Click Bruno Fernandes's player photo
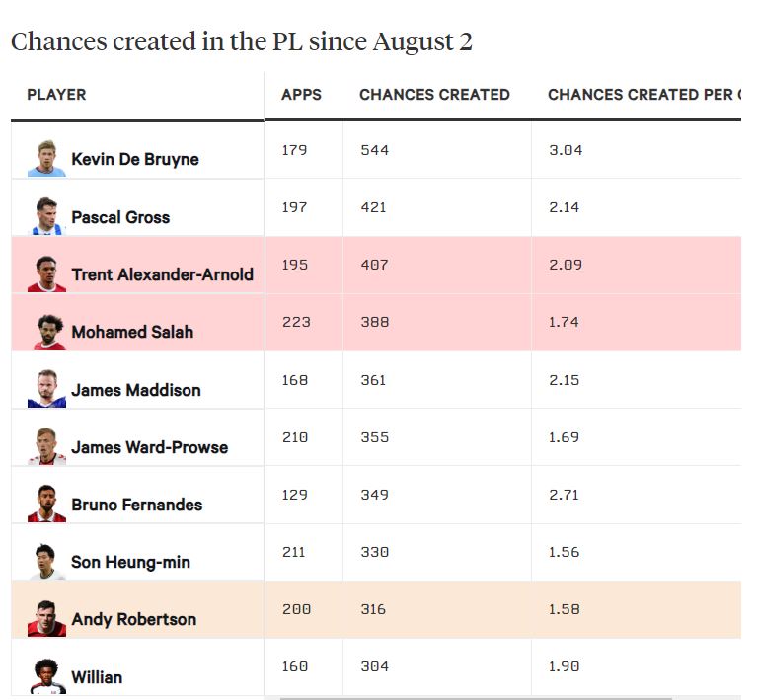 (46, 503)
